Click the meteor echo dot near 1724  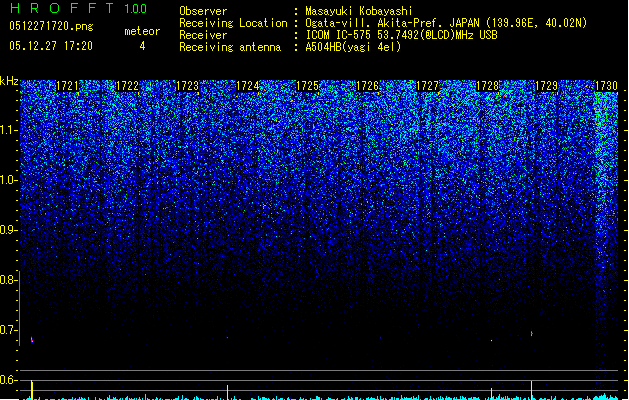227,338
